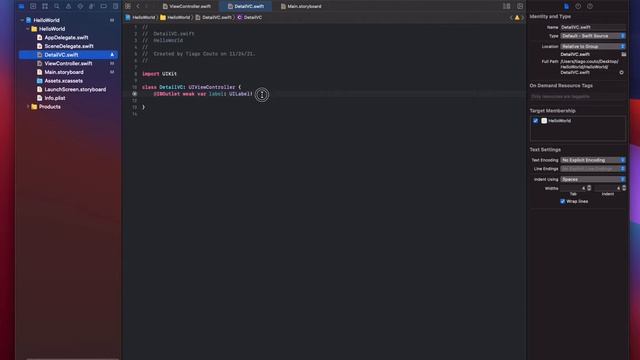
Task: Click the Tab width value field
Action: click(573, 188)
